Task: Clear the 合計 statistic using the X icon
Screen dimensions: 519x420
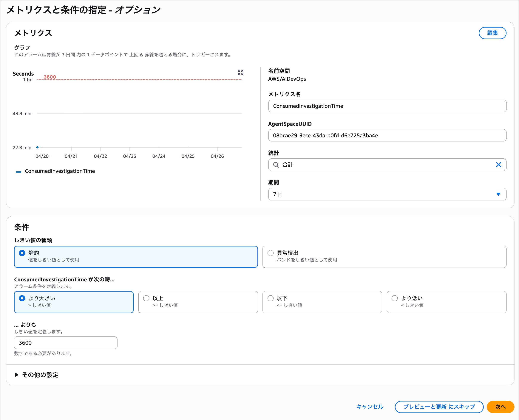Action: click(x=499, y=165)
